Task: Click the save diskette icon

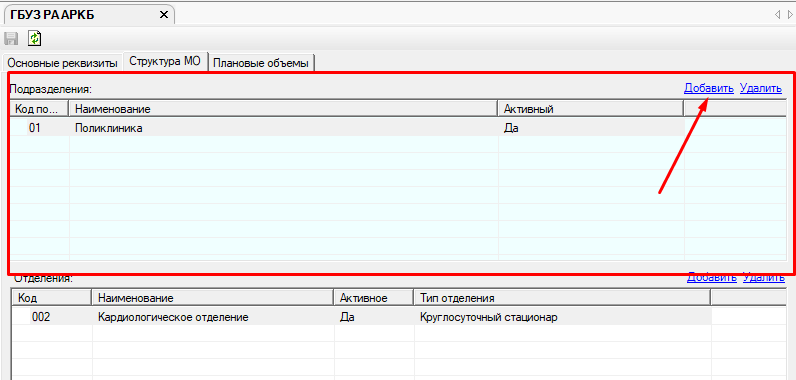Action: click(x=11, y=38)
